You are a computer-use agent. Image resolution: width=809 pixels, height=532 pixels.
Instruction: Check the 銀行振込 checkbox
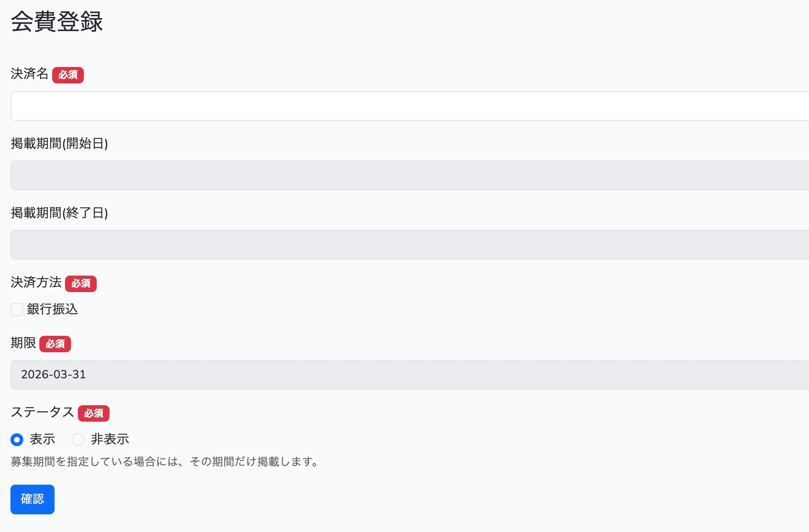click(17, 310)
